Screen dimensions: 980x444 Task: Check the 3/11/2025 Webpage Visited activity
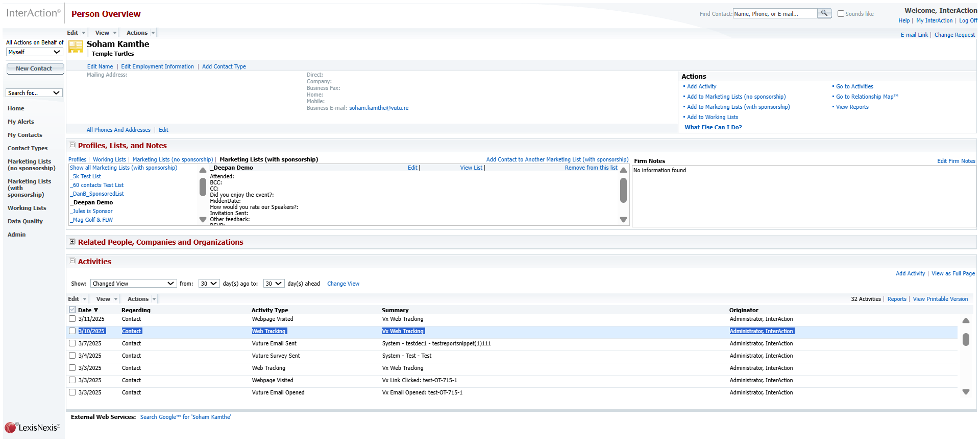pos(72,319)
